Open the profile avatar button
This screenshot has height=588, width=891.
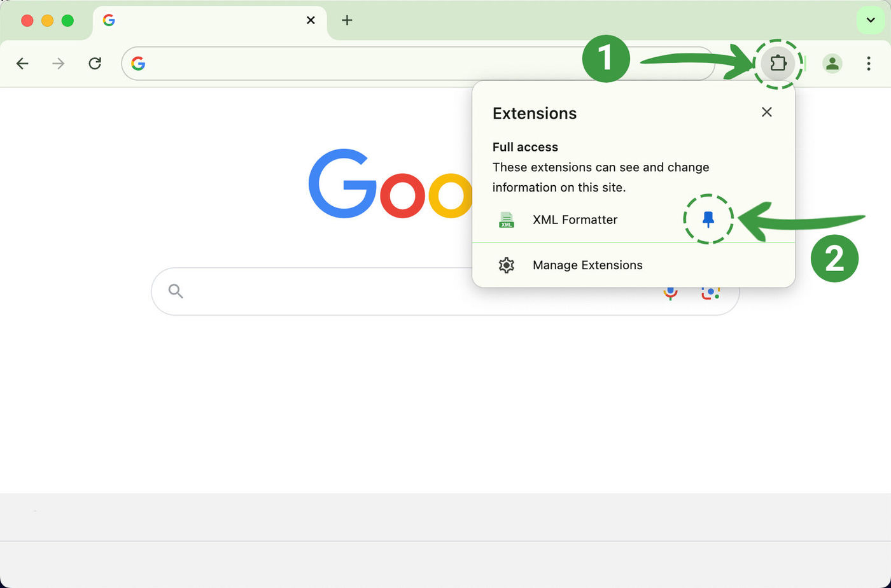(x=832, y=63)
